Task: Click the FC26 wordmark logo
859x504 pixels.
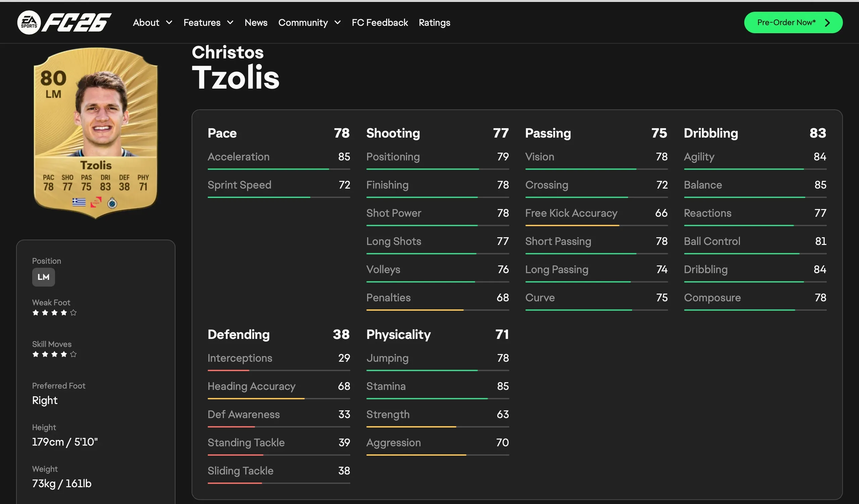Action: [x=77, y=22]
